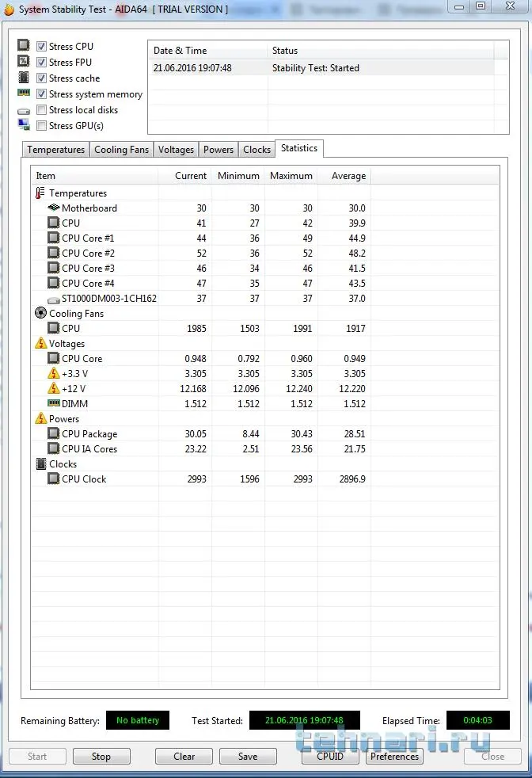This screenshot has width=532, height=778.
Task: Click the warning icon of +12 V row
Action: [x=54, y=388]
